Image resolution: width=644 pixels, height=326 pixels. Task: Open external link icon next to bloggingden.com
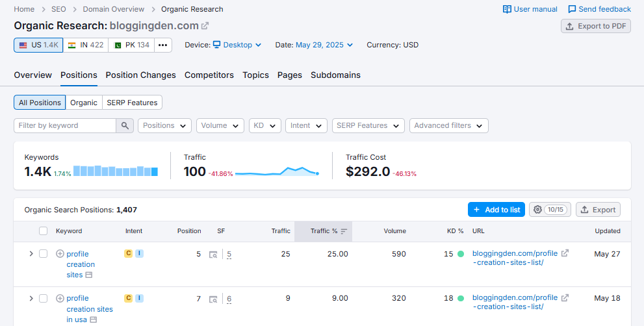click(205, 26)
